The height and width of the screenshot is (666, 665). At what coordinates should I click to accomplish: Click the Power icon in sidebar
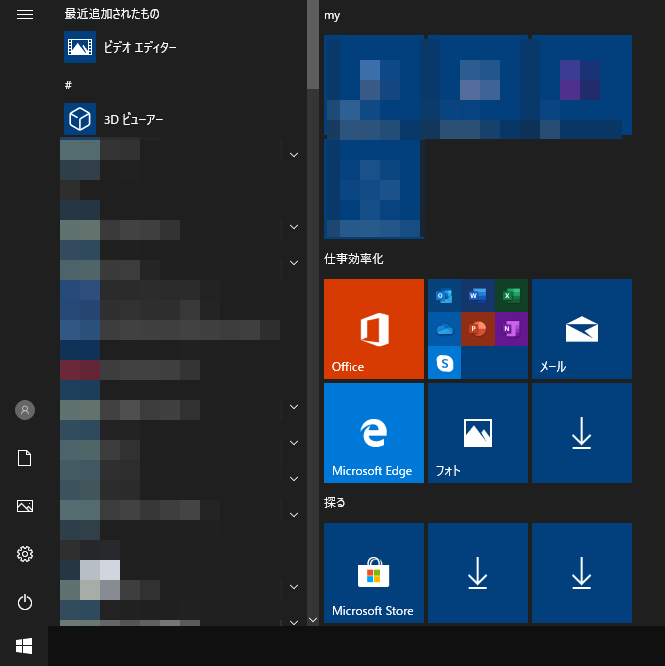click(x=25, y=602)
